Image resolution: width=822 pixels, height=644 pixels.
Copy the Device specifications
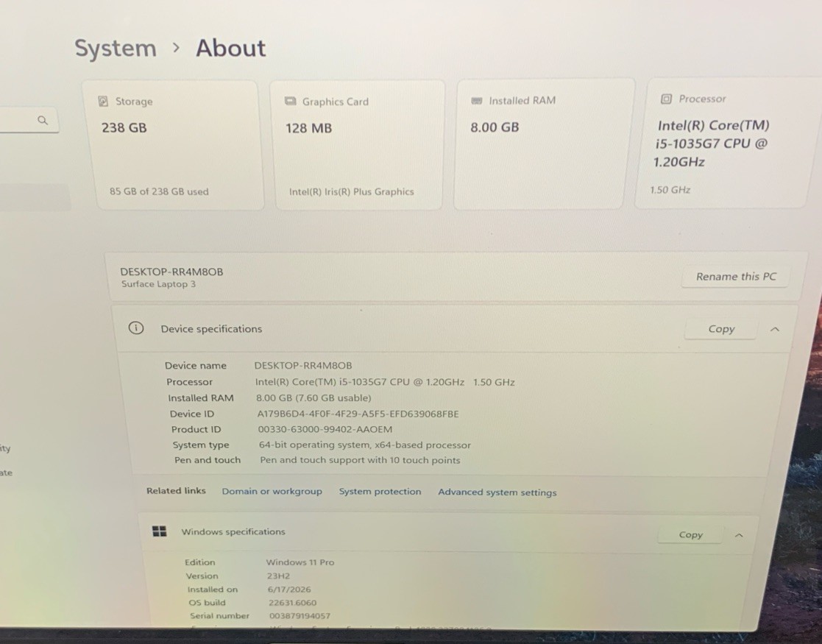(721, 329)
